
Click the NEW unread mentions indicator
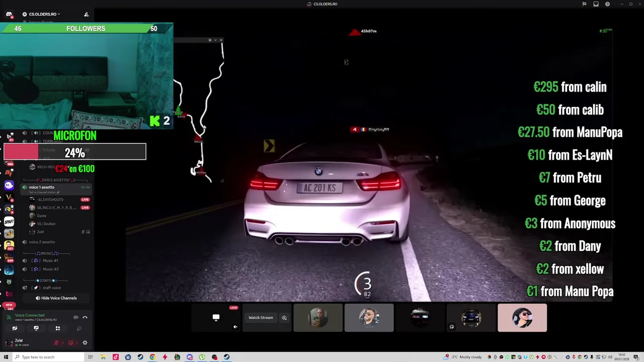(x=9, y=305)
